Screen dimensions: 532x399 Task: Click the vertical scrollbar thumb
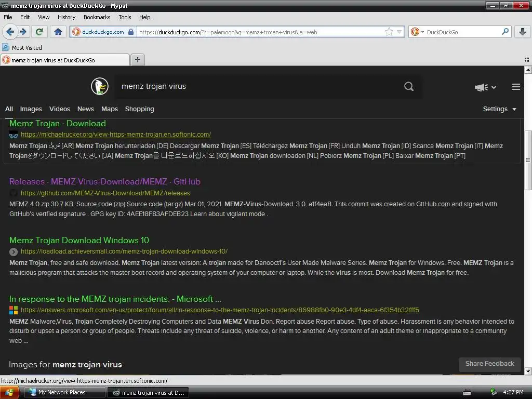pyautogui.click(x=528, y=159)
